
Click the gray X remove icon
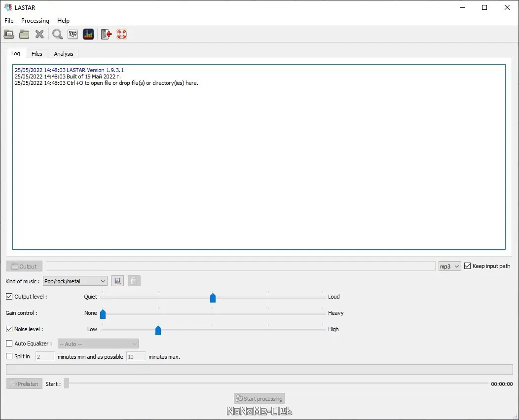(39, 34)
